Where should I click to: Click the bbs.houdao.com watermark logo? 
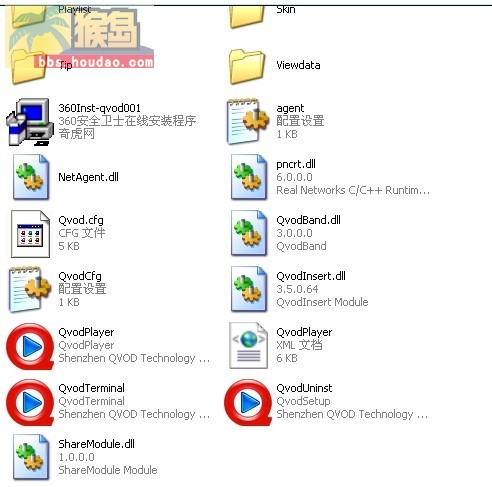80,37
